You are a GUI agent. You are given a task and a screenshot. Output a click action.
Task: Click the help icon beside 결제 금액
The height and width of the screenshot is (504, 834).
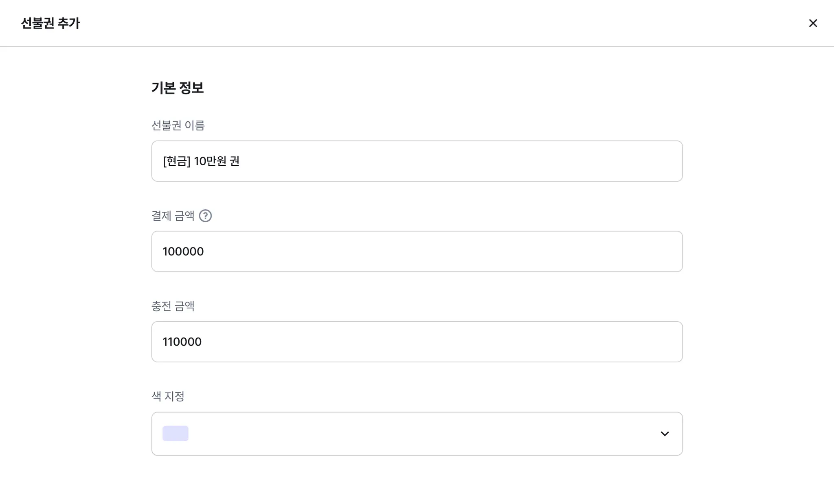(205, 216)
